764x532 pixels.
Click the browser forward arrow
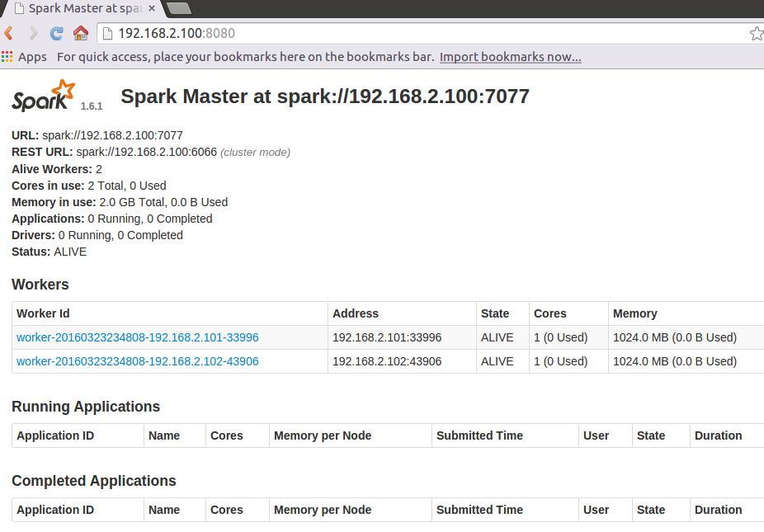[x=33, y=33]
